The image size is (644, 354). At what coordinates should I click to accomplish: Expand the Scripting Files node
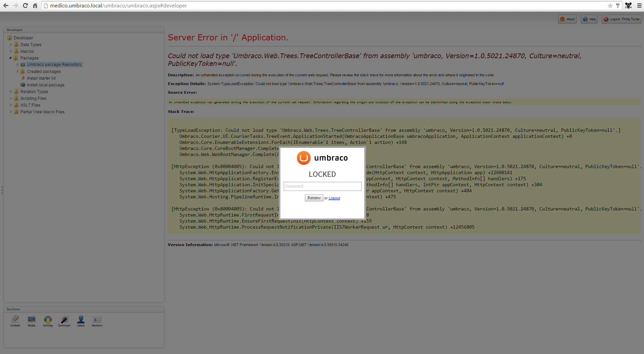(11, 98)
